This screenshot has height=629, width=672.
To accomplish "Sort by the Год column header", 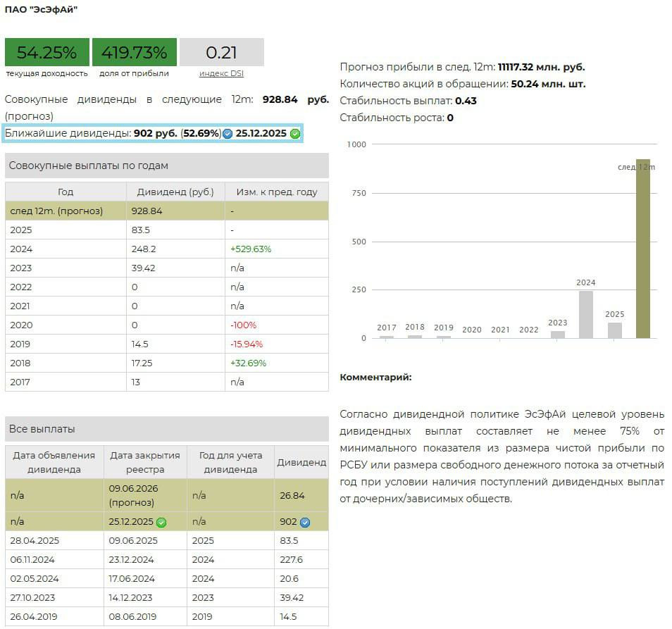I will (x=66, y=192).
